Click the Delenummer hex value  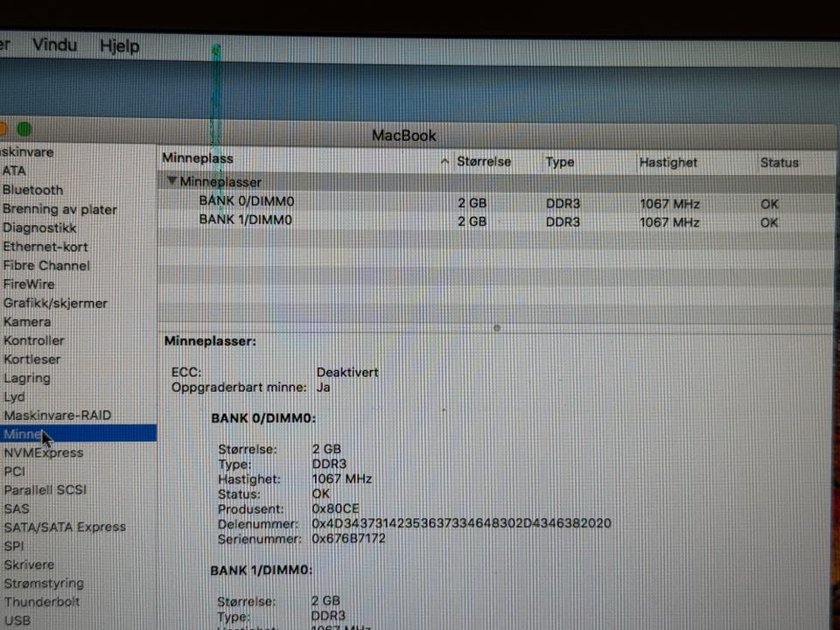click(461, 523)
